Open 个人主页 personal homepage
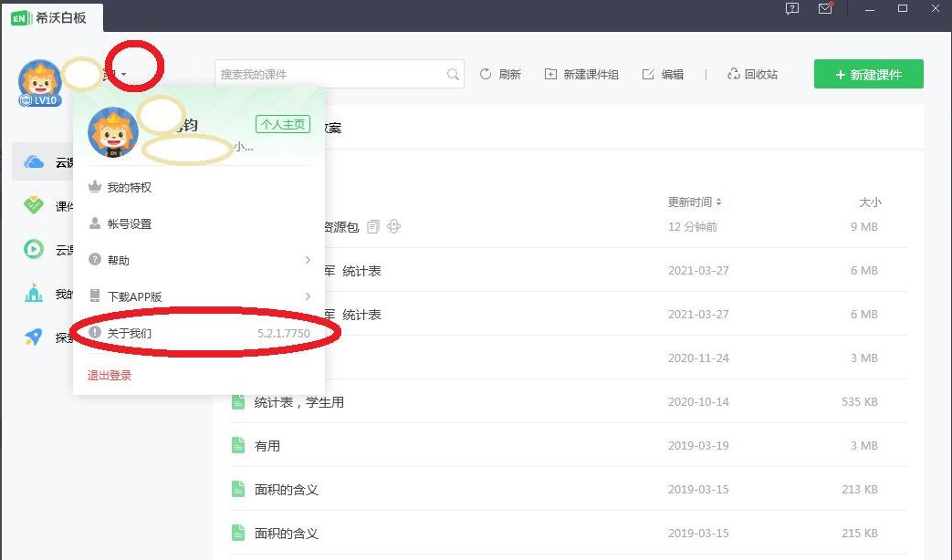 (x=283, y=123)
